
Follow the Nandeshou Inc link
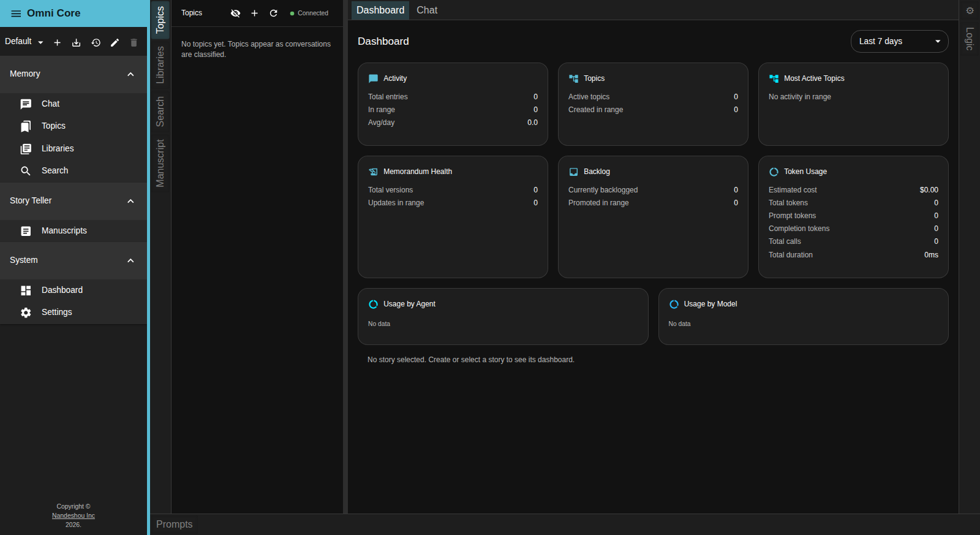pyautogui.click(x=73, y=516)
